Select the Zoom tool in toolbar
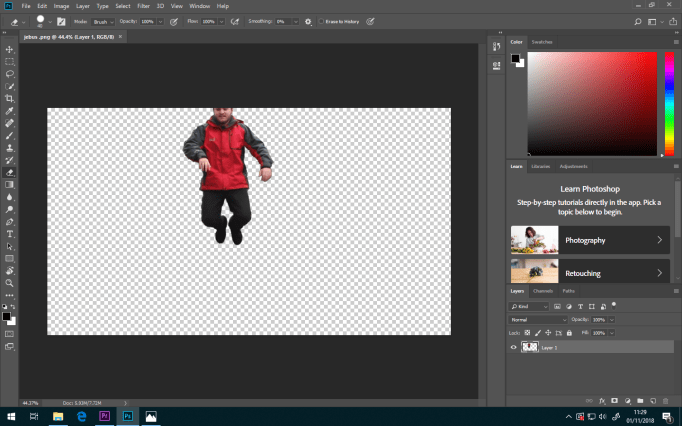The image size is (682, 426). (x=10, y=283)
